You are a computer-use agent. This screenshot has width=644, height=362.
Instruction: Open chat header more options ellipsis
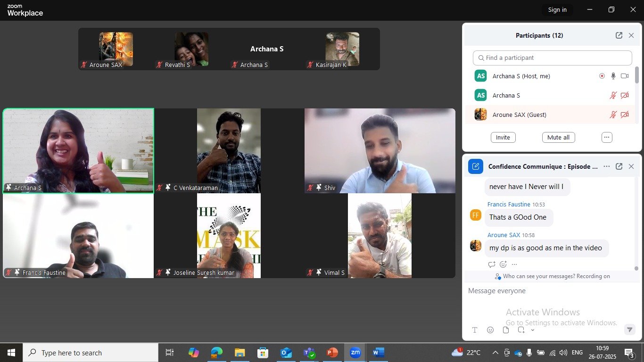pos(606,166)
